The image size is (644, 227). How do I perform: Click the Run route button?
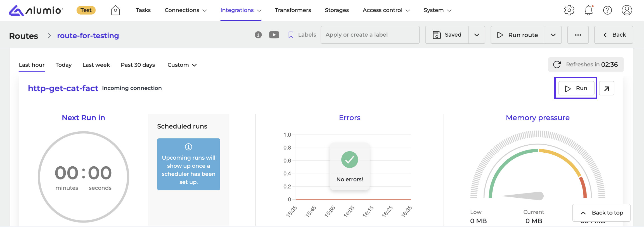[518, 35]
